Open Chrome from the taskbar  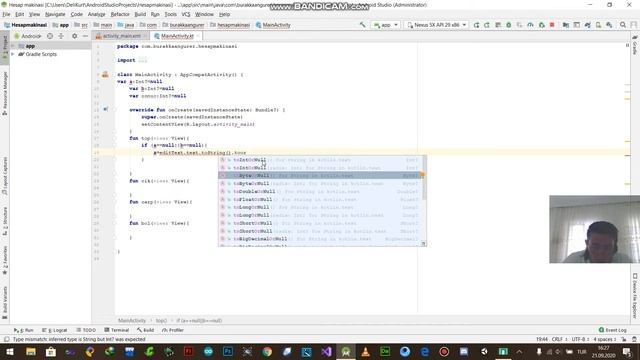[x=267, y=351]
